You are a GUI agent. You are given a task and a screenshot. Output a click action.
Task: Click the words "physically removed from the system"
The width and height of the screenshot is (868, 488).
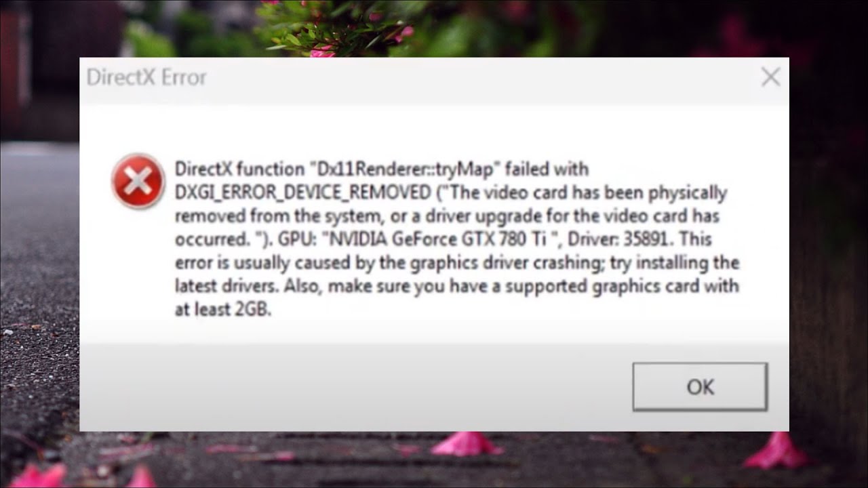(x=450, y=205)
